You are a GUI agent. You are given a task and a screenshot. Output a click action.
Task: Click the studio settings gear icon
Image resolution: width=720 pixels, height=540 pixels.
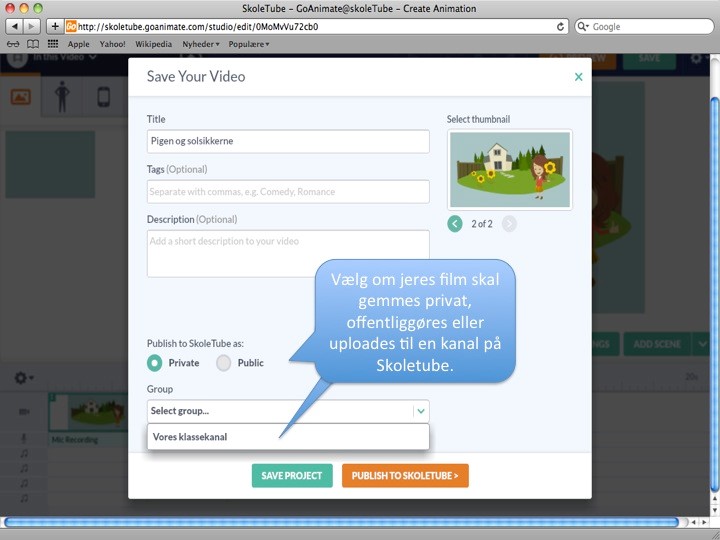tap(697, 58)
